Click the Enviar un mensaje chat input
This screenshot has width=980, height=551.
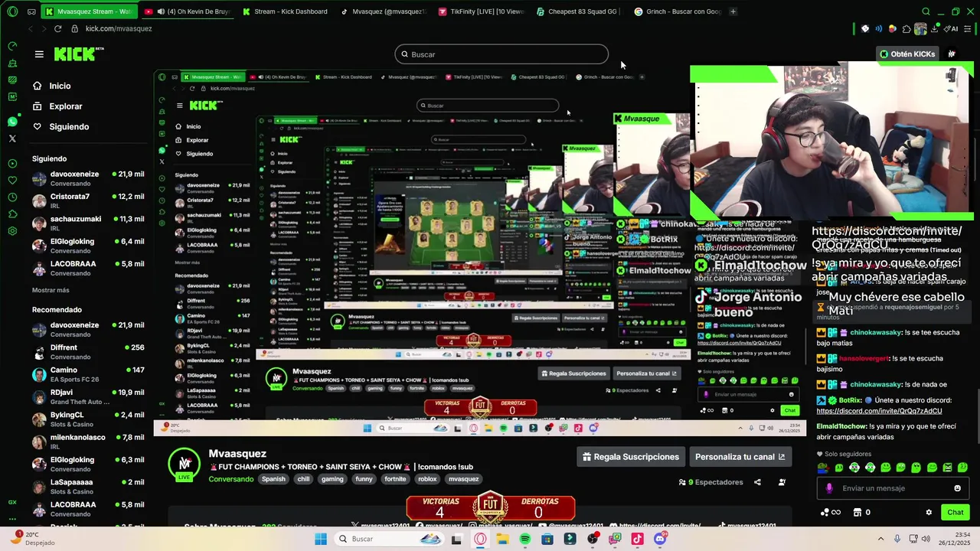[x=893, y=488]
